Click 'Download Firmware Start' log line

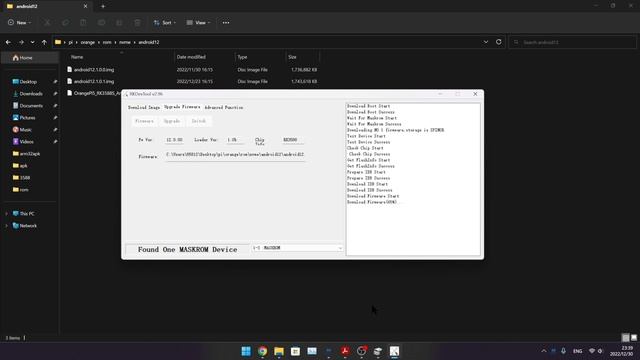[x=373, y=196]
